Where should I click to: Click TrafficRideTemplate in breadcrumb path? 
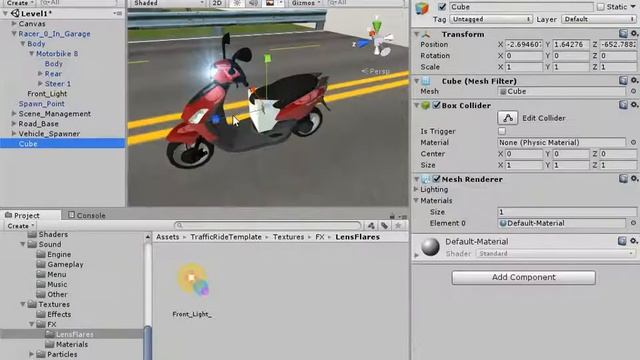point(226,237)
